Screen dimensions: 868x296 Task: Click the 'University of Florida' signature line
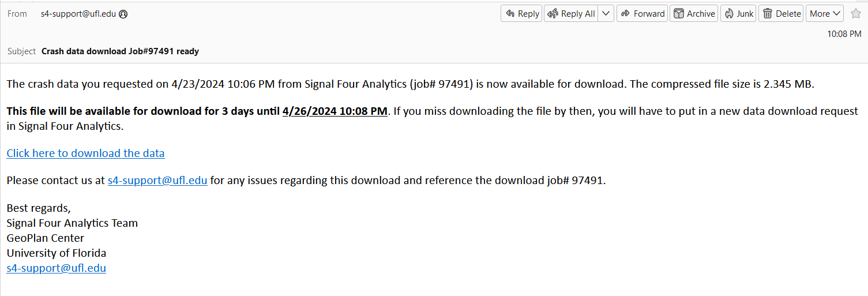56,253
